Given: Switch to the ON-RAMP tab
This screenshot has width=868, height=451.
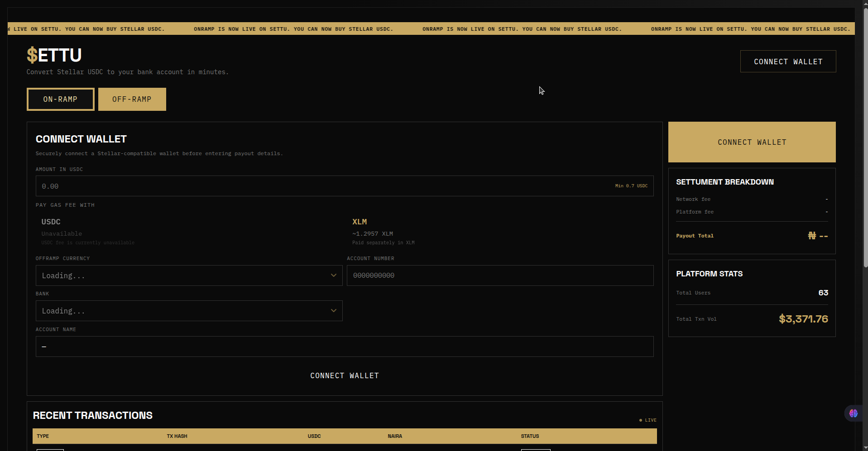Looking at the screenshot, I should (60, 99).
